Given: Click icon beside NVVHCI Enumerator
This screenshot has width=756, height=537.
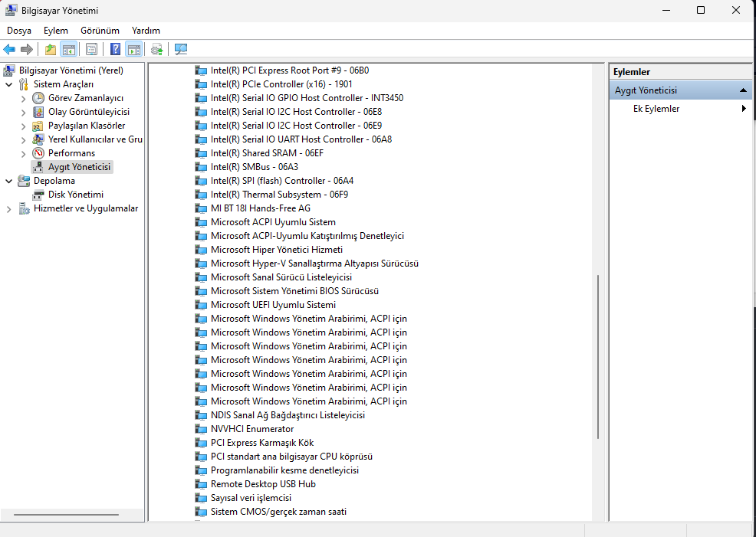Looking at the screenshot, I should coord(201,429).
